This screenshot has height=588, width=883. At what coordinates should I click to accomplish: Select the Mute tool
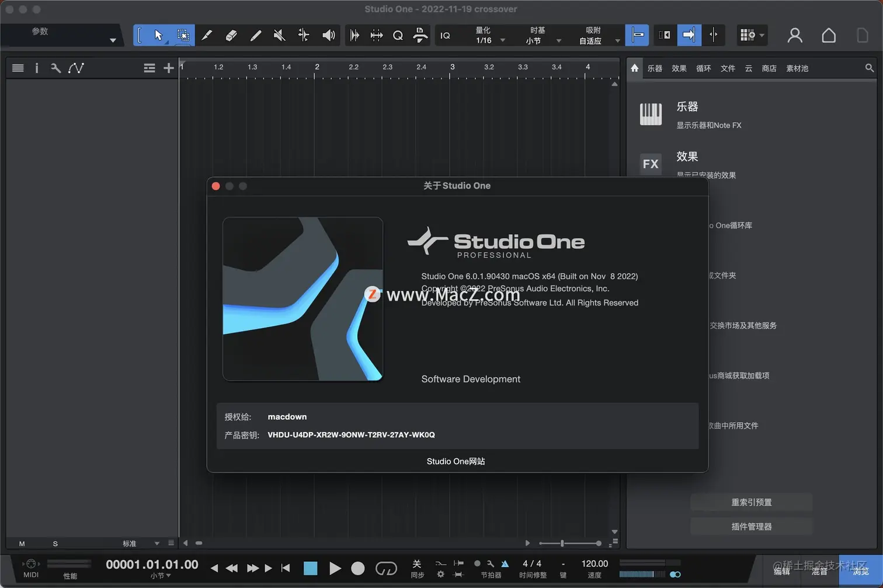[280, 35]
